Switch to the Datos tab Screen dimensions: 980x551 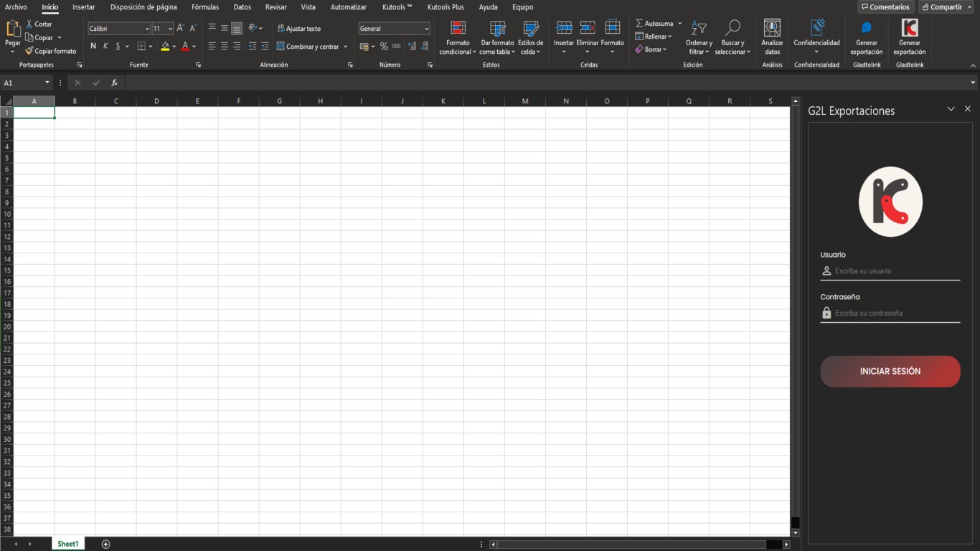pos(242,7)
